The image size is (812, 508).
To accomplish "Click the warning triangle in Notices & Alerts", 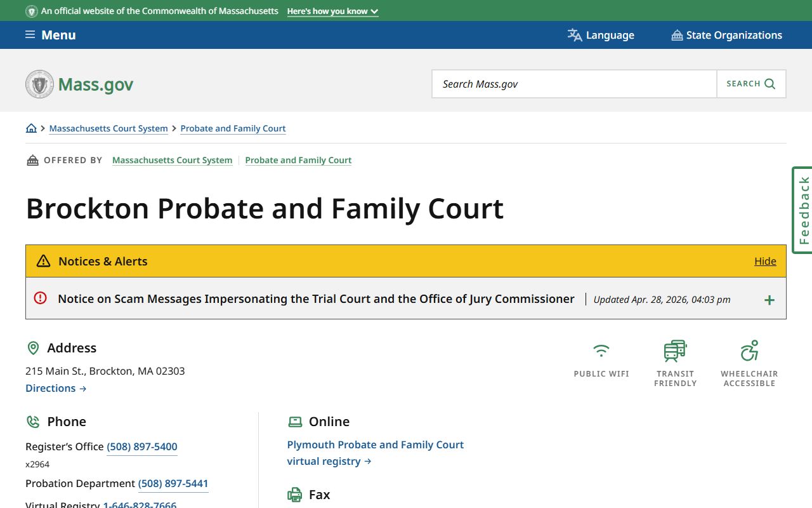I will [43, 261].
